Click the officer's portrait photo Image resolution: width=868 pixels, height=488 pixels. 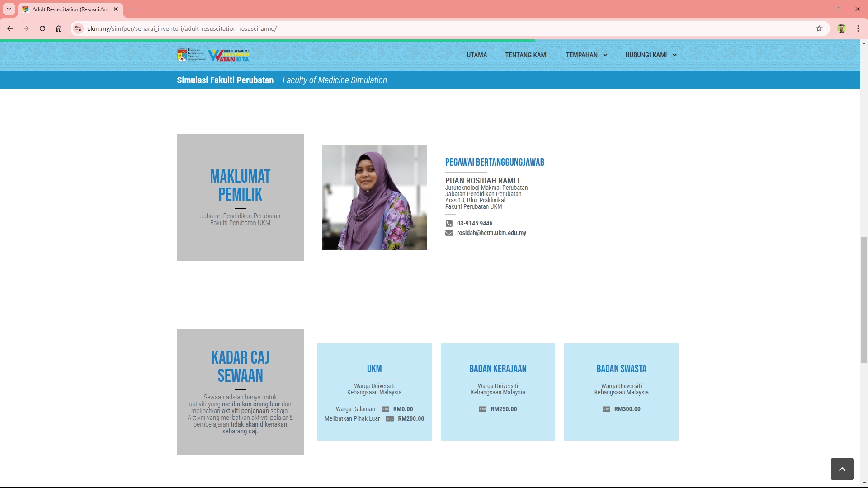374,197
